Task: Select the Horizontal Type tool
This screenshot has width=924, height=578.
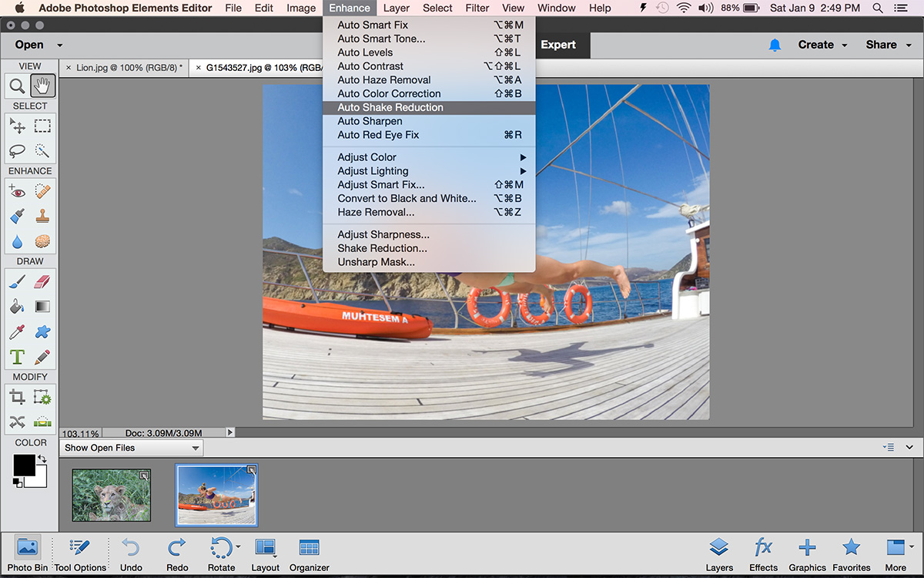Action: pos(17,357)
